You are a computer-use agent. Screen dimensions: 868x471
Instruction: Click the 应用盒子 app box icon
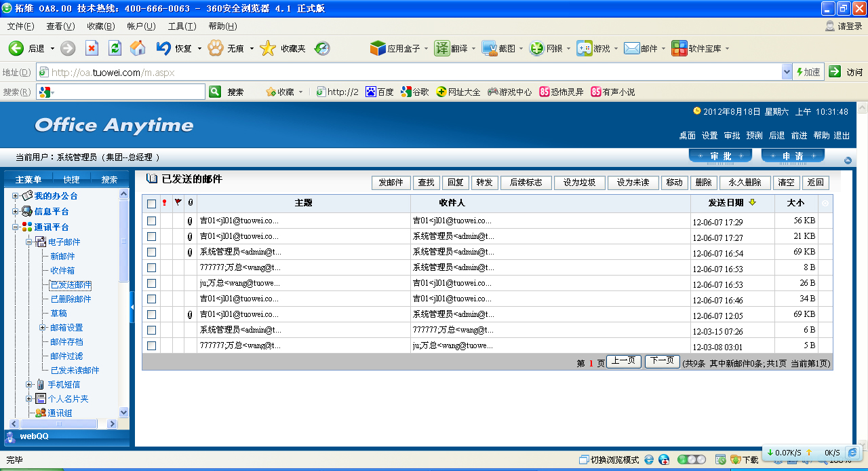(378, 48)
